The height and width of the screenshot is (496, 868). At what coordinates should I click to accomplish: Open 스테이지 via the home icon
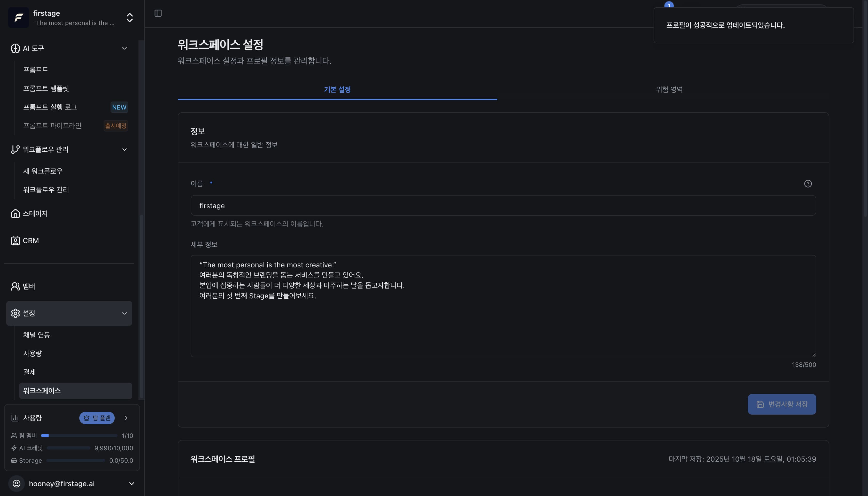pyautogui.click(x=15, y=213)
